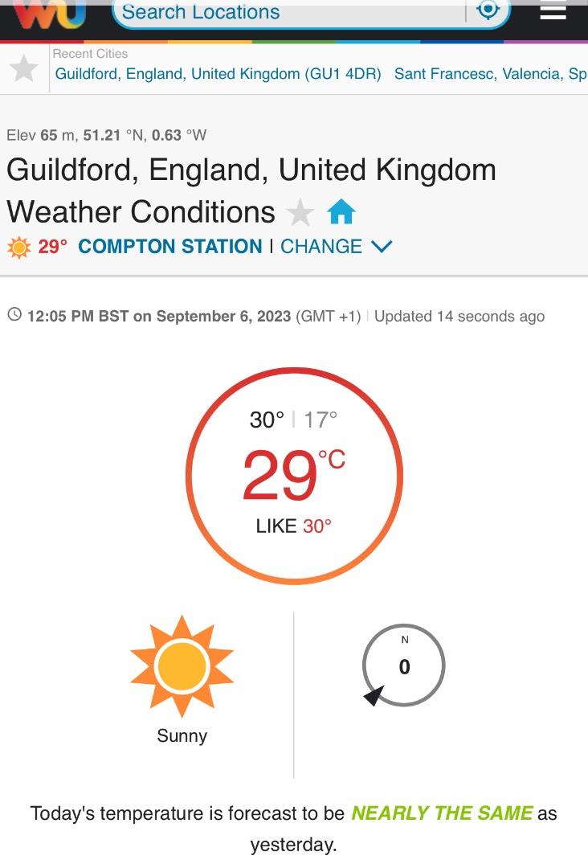Select the Sant Francesc, Valencia recent city

click(491, 74)
